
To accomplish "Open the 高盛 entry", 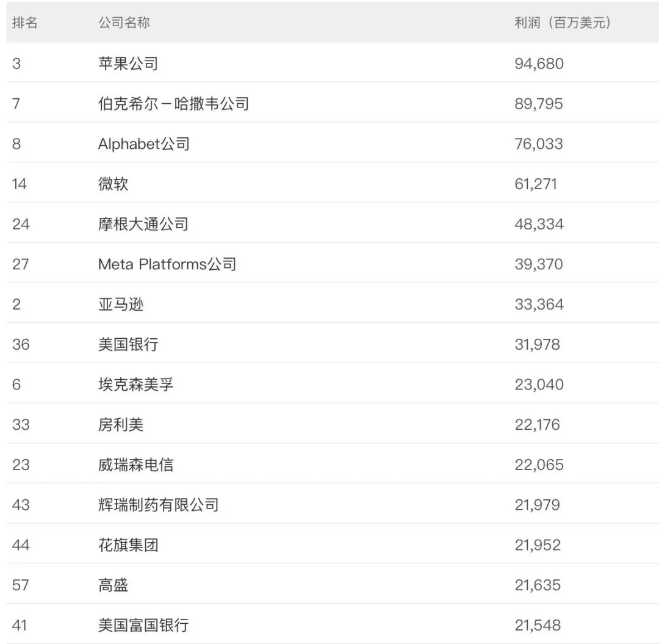I will click(113, 585).
